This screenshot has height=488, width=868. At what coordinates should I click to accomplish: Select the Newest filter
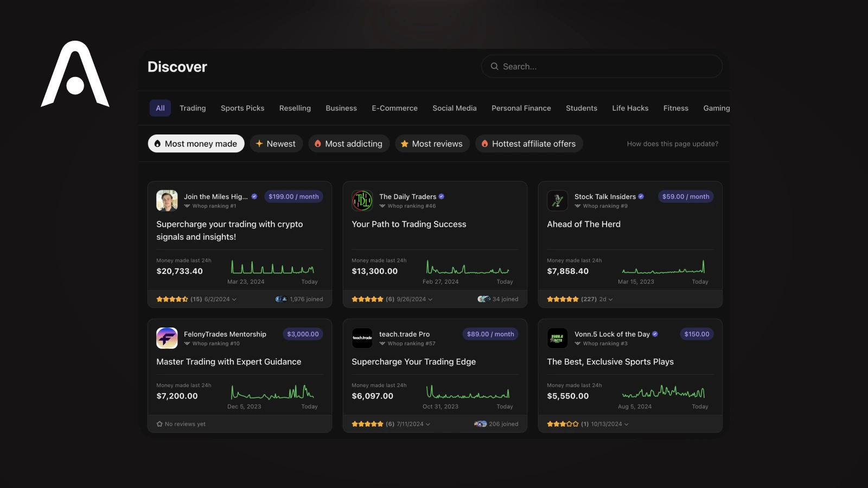pos(276,144)
